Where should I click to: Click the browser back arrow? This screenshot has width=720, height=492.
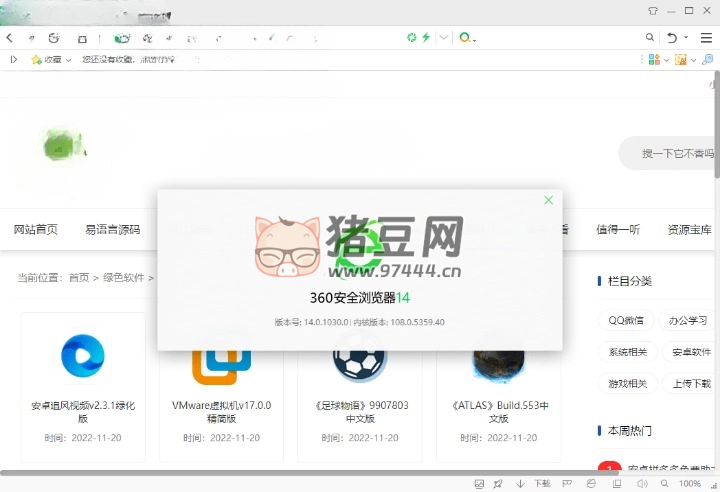pos(9,38)
